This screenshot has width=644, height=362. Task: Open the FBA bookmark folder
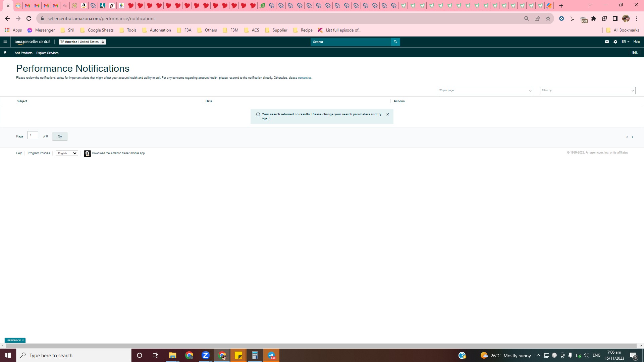pyautogui.click(x=184, y=30)
